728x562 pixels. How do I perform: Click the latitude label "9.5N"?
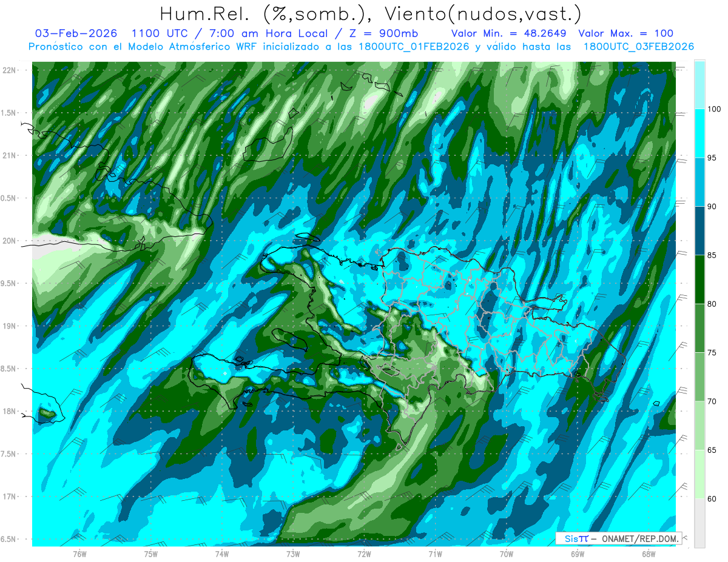coord(9,283)
